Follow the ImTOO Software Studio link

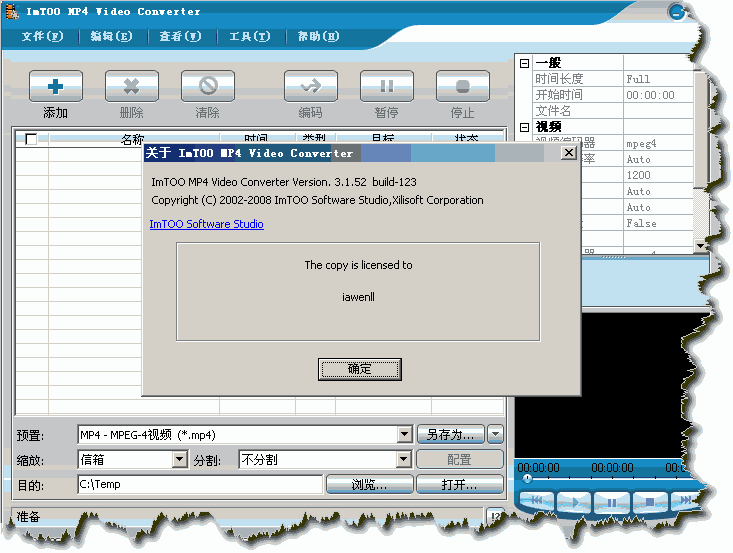(x=207, y=224)
